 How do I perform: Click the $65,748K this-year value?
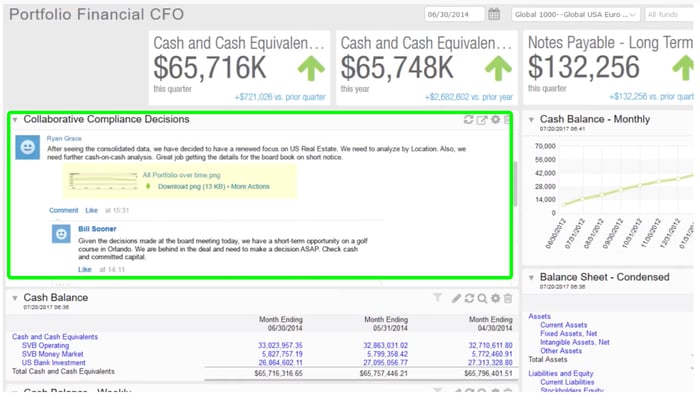pos(397,68)
